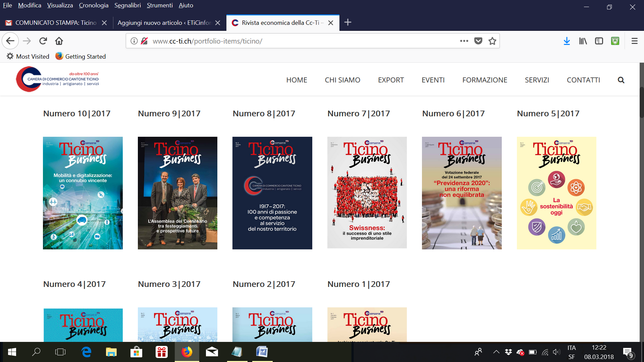
Task: Open page actions three-dot menu
Action: [x=464, y=41]
